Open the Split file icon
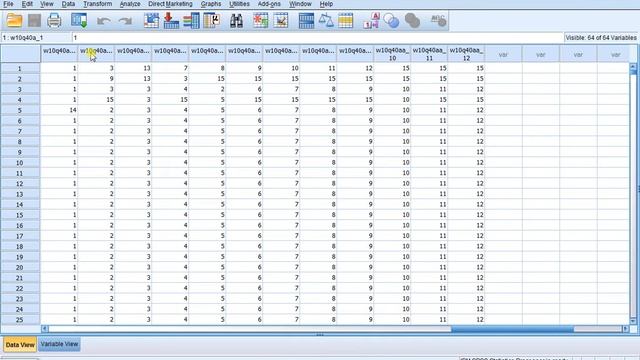This screenshot has height=360, width=640. 306,20
